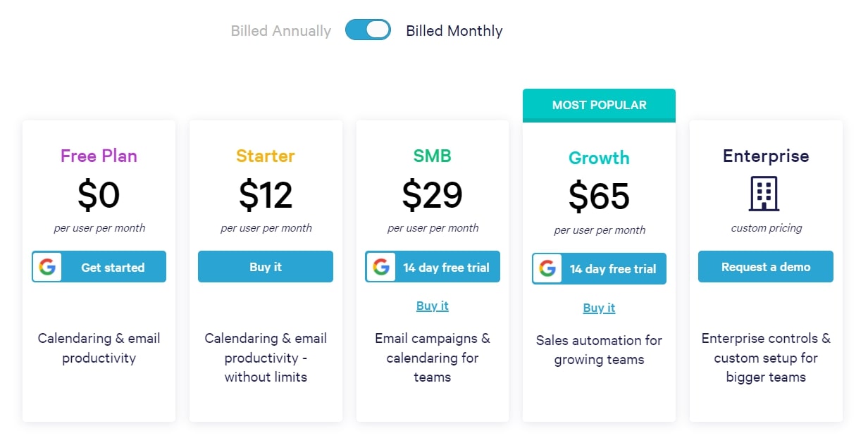
Task: Toggle the annual/monthly billing switch
Action: [x=368, y=30]
